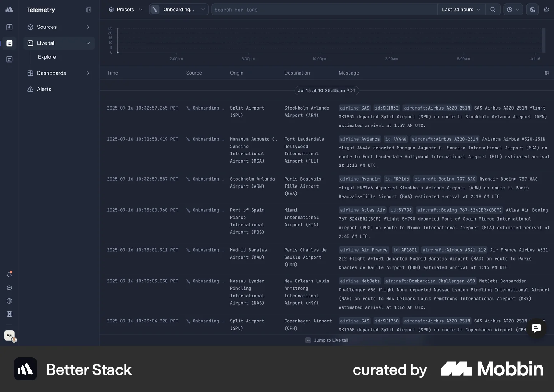554x392 pixels.
Task: Click Madrid Barajas Airport (MAD) origin cell
Action: [x=249, y=254]
